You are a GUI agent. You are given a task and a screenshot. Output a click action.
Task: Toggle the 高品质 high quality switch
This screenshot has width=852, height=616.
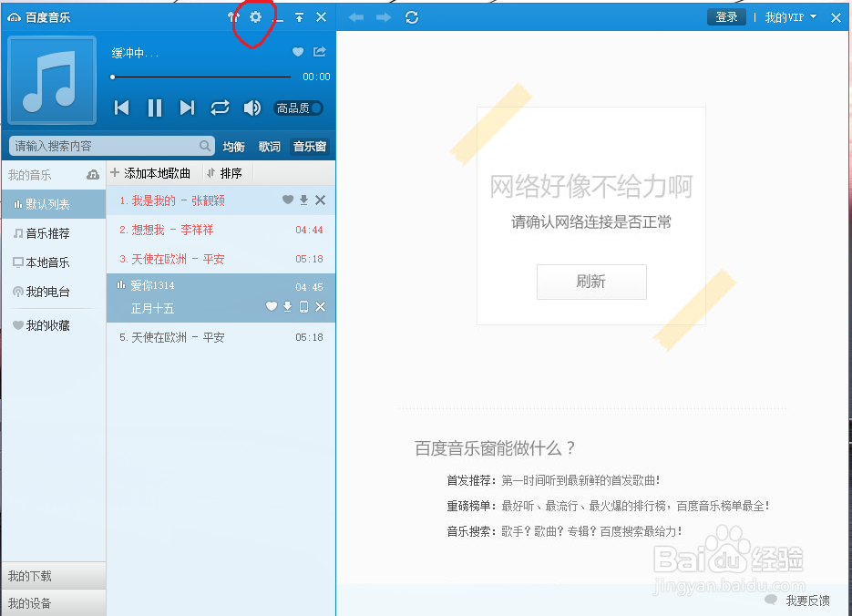pyautogui.click(x=298, y=108)
